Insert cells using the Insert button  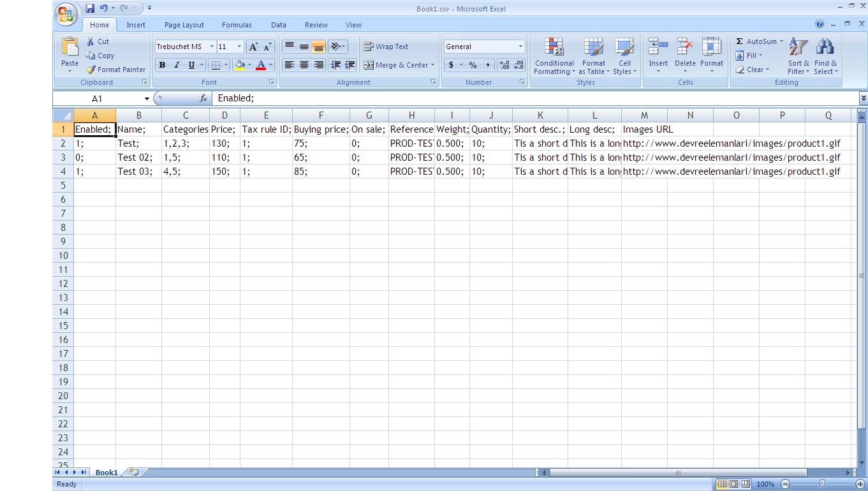658,56
